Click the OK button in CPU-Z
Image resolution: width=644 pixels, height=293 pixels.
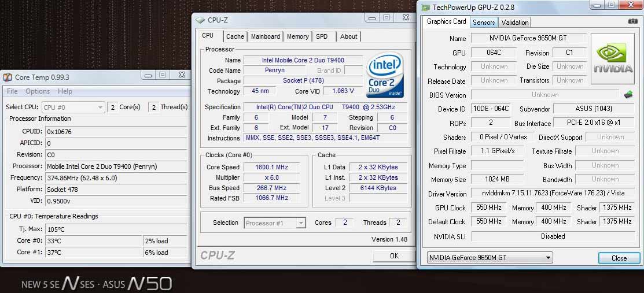394,256
